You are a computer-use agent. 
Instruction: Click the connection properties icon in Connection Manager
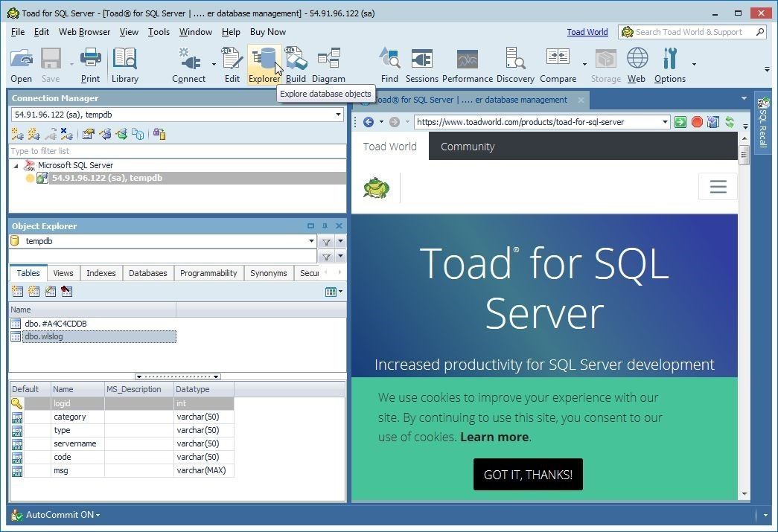(x=89, y=134)
